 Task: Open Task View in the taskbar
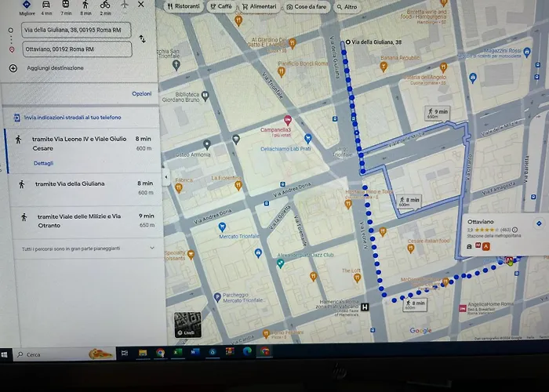point(125,353)
